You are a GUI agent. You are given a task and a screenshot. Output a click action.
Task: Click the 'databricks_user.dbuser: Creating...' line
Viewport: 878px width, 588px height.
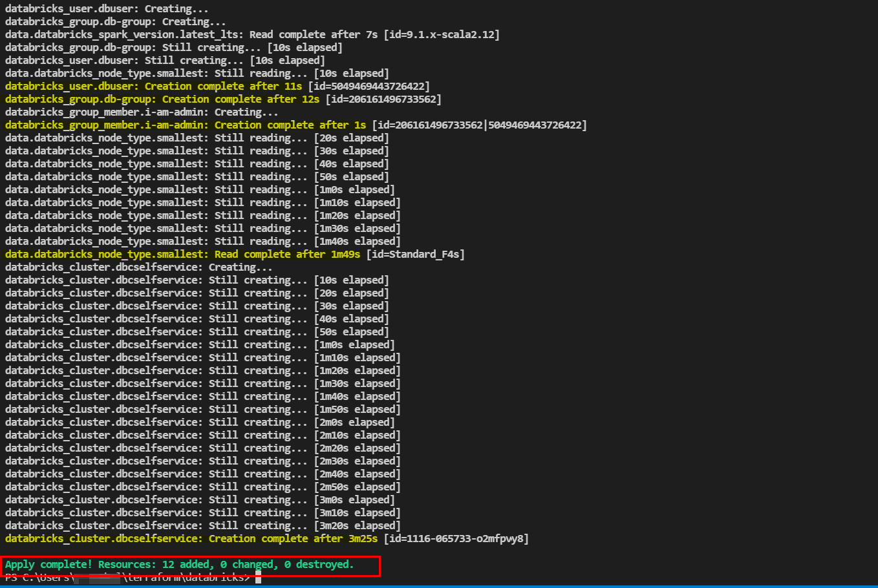coord(107,9)
